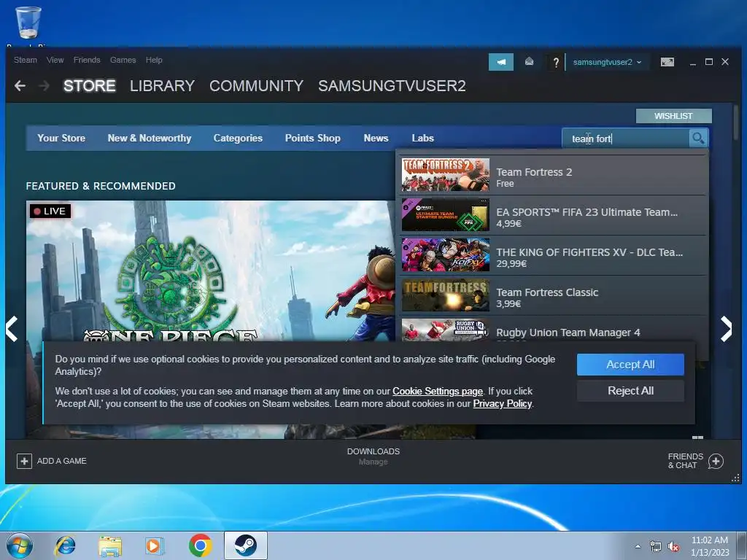747x560 pixels.
Task: Click the network tray icon
Action: (656, 547)
